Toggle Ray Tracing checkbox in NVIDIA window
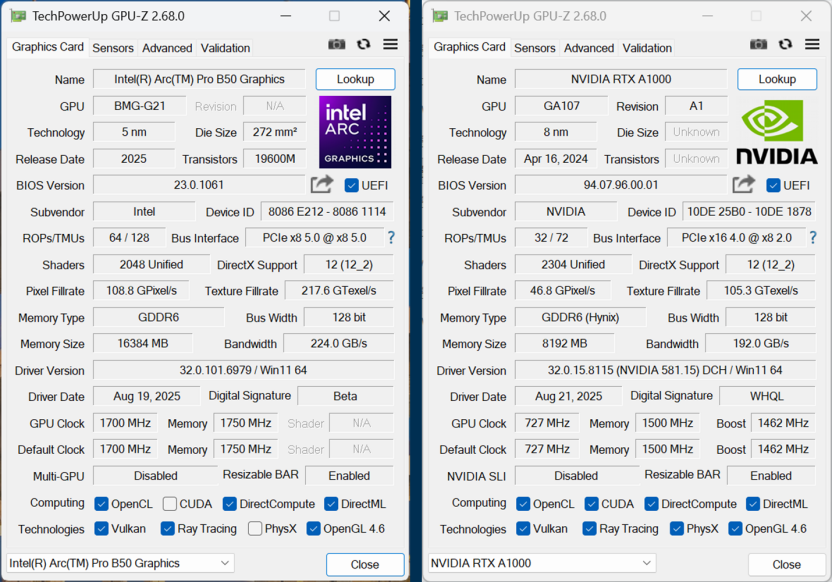 click(x=589, y=529)
